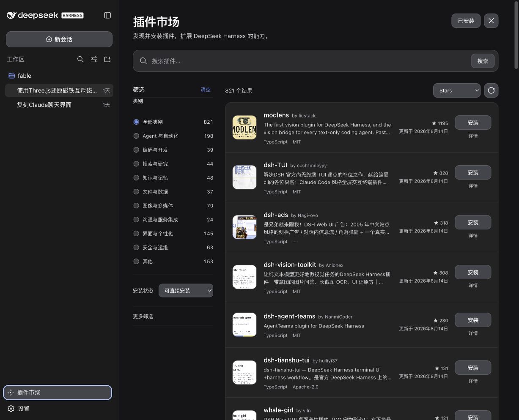The image size is (519, 420).
Task: Click the search magnifier in plugin search box
Action: click(x=143, y=61)
